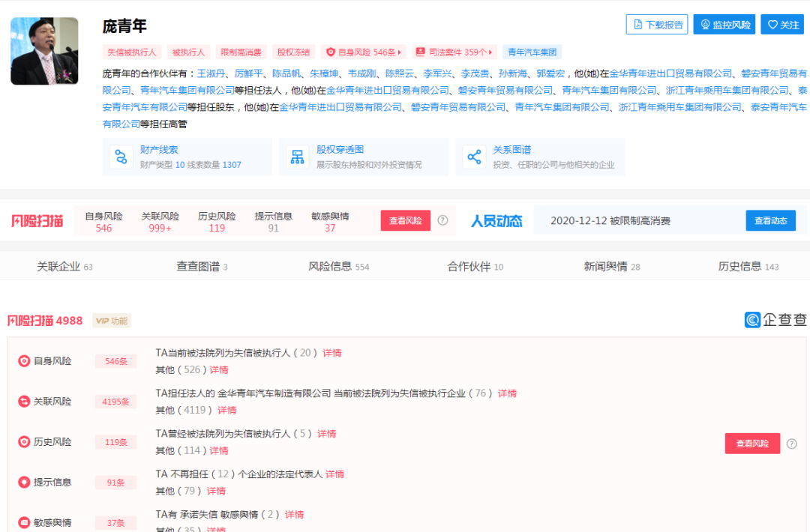Viewport: 810px width, 532px height.
Task: Click the 财产线索 chain icon
Action: coord(121,157)
